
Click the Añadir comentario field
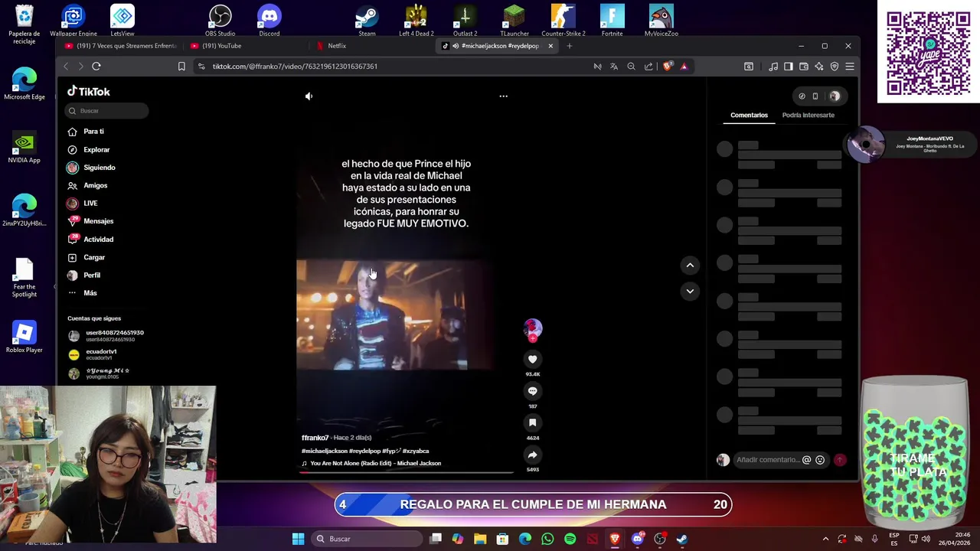point(767,460)
